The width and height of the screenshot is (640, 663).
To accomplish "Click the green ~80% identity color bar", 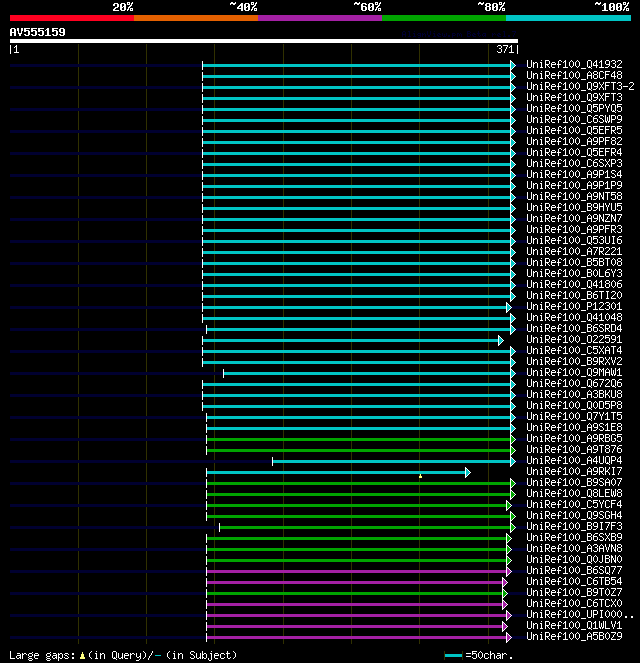I will click(x=444, y=18).
